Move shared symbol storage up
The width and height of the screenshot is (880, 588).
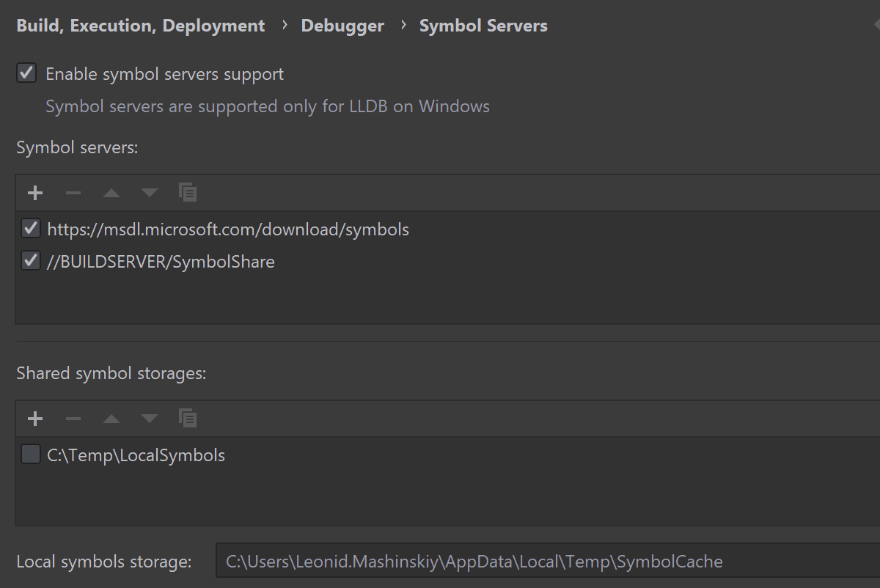point(111,419)
